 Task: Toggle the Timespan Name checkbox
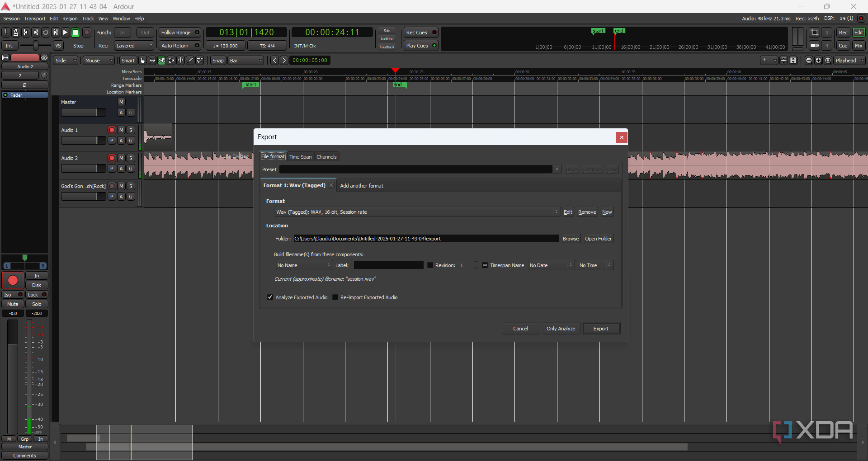click(x=485, y=265)
